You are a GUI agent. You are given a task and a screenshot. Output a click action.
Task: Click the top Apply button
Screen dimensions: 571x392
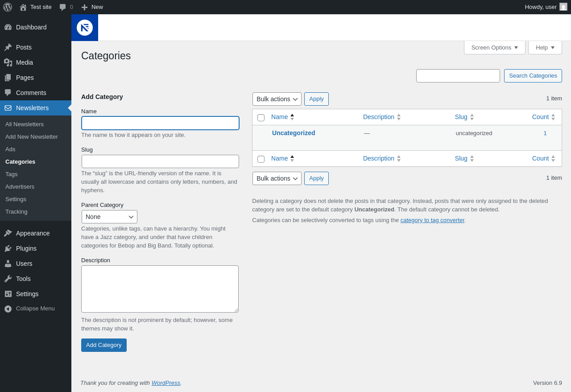316,99
